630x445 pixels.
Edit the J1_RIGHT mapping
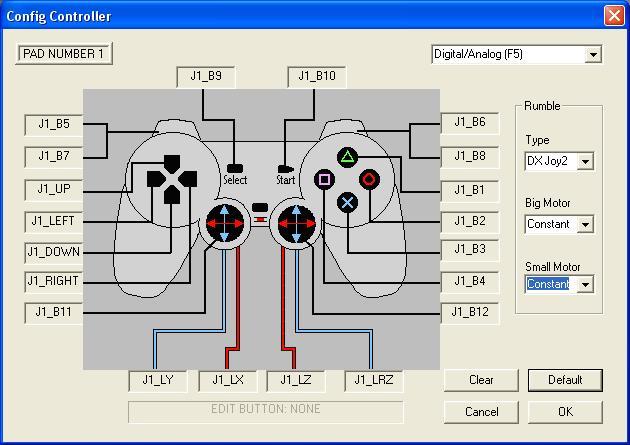pyautogui.click(x=54, y=281)
